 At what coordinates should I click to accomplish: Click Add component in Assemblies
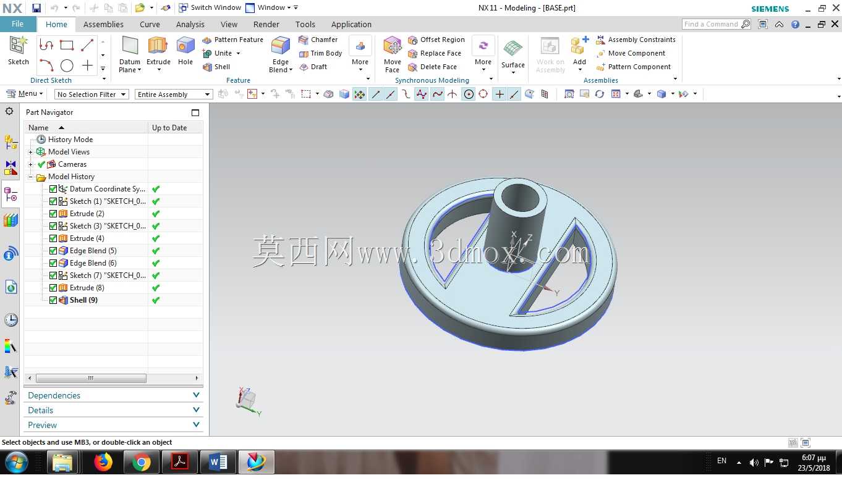tap(579, 54)
